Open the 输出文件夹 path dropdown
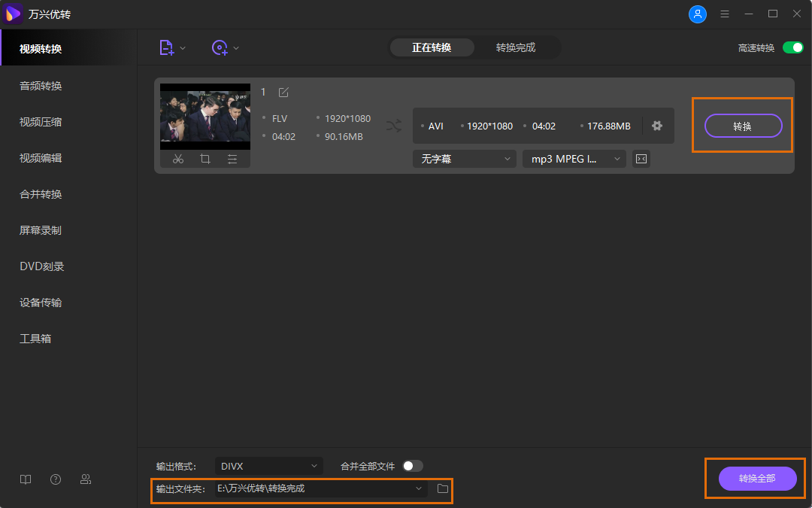The height and width of the screenshot is (508, 812). tap(321, 488)
